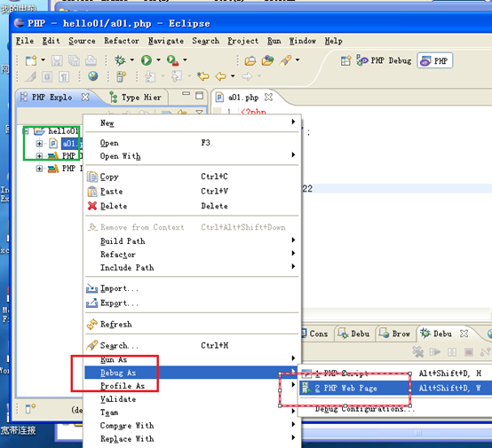Screen dimensions: 492x448
Task: Click the terminate red square icon
Action: (469, 352)
